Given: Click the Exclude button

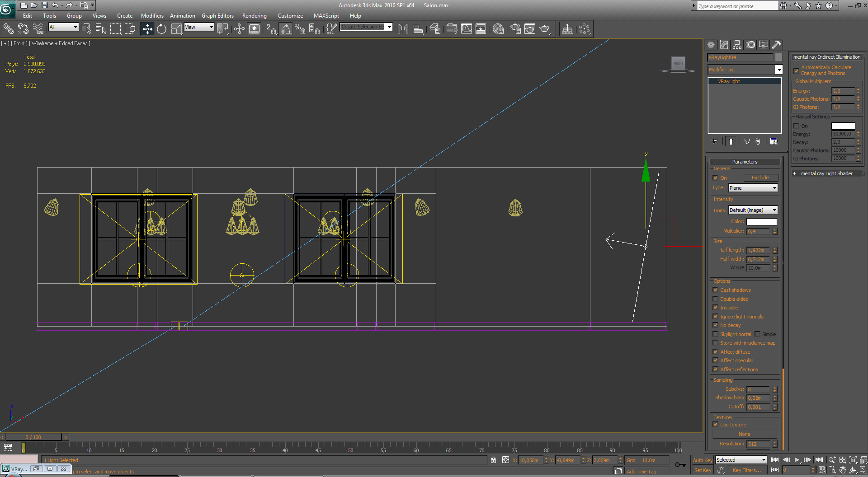Looking at the screenshot, I should [760, 178].
